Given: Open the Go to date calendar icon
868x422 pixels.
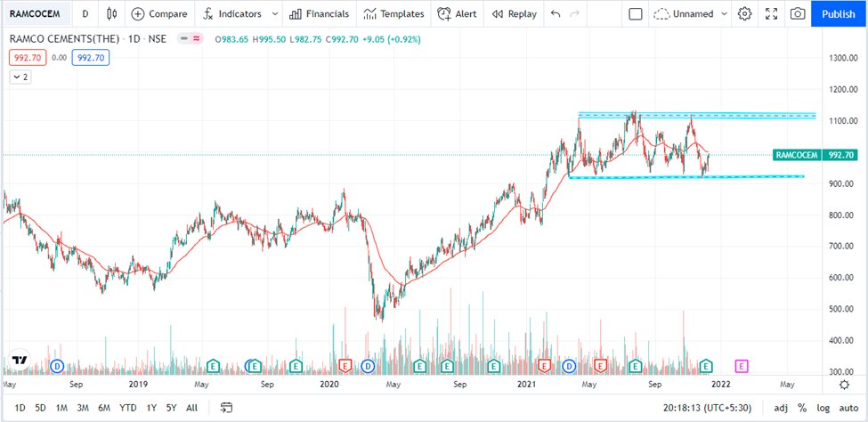Looking at the screenshot, I should click(226, 408).
